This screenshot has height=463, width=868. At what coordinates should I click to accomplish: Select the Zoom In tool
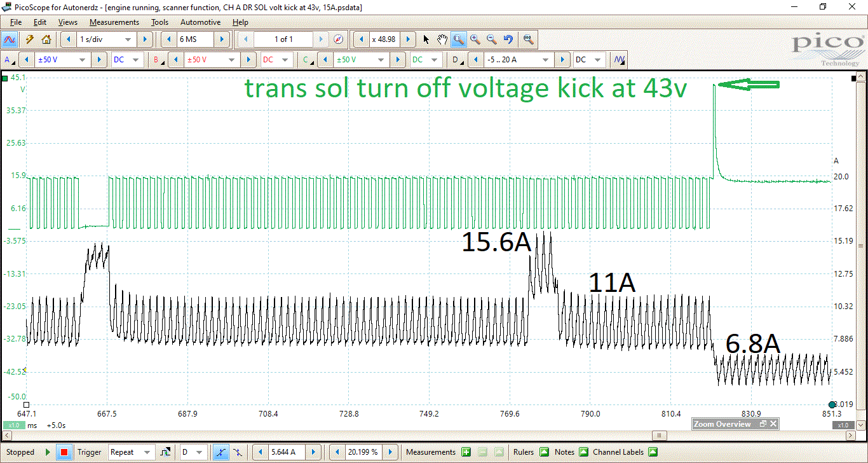pyautogui.click(x=475, y=39)
